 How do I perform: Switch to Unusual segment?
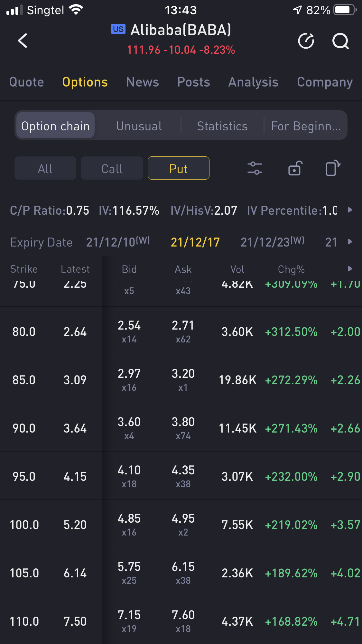pos(139,126)
